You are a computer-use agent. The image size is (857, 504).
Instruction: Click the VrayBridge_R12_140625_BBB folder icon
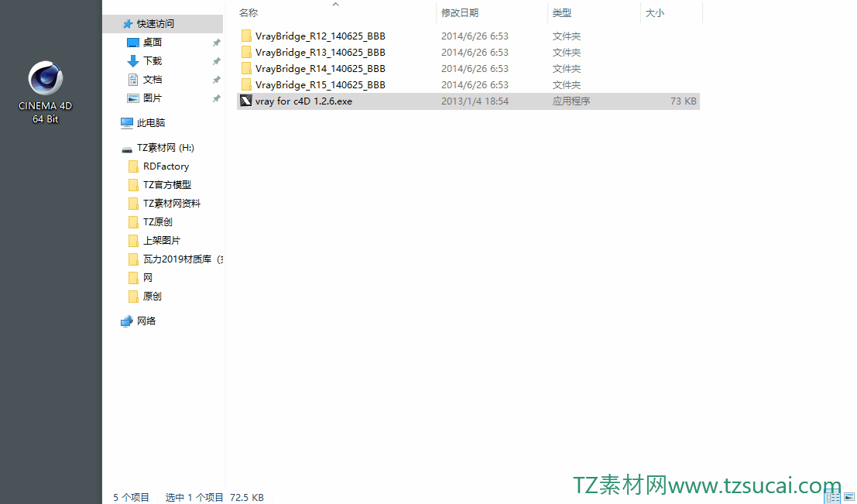click(246, 36)
